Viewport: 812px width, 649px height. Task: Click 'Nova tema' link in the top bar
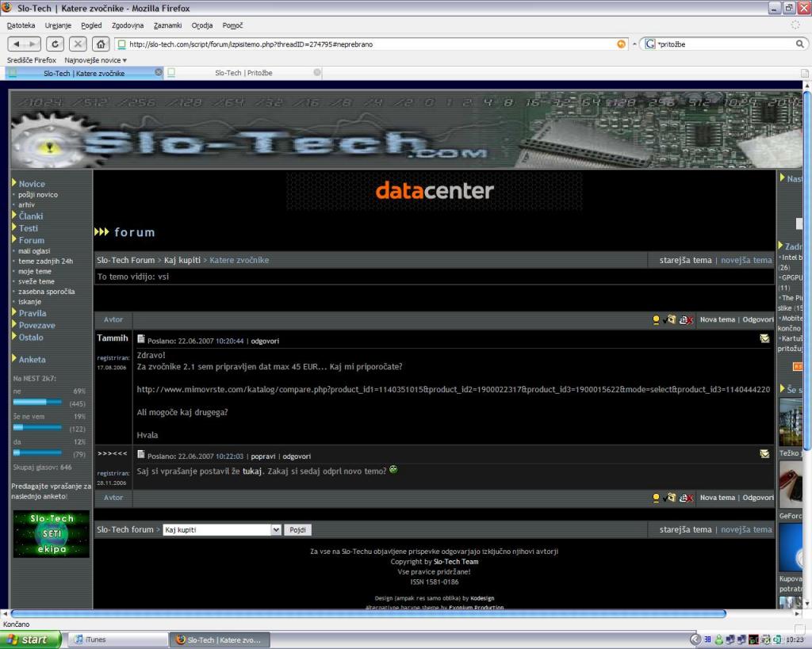click(x=717, y=320)
